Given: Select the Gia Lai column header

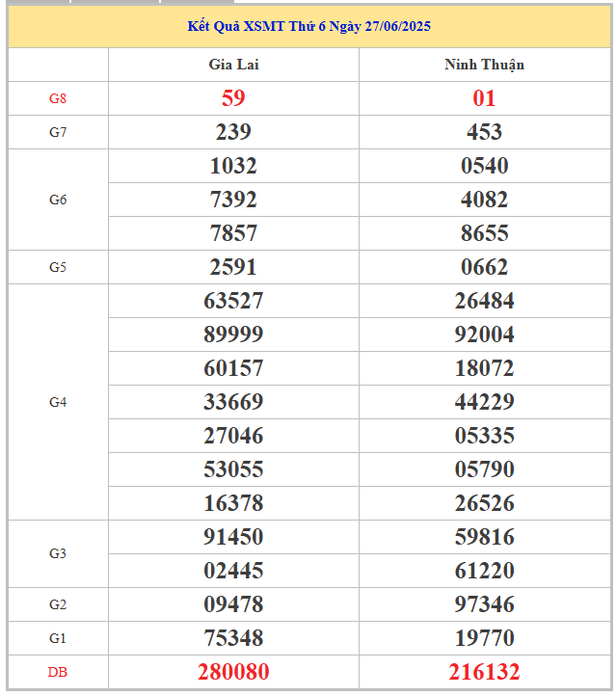Looking at the screenshot, I should pyautogui.click(x=233, y=65).
